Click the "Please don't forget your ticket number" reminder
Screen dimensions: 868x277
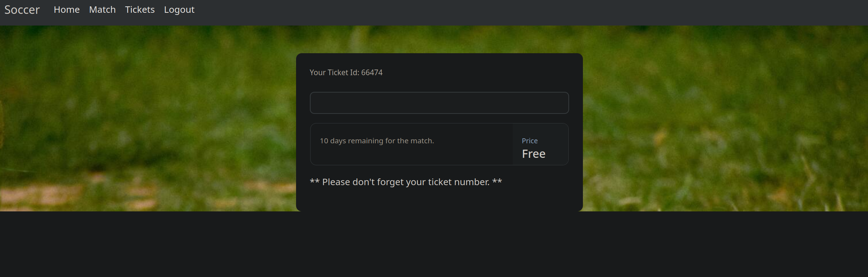[405, 182]
